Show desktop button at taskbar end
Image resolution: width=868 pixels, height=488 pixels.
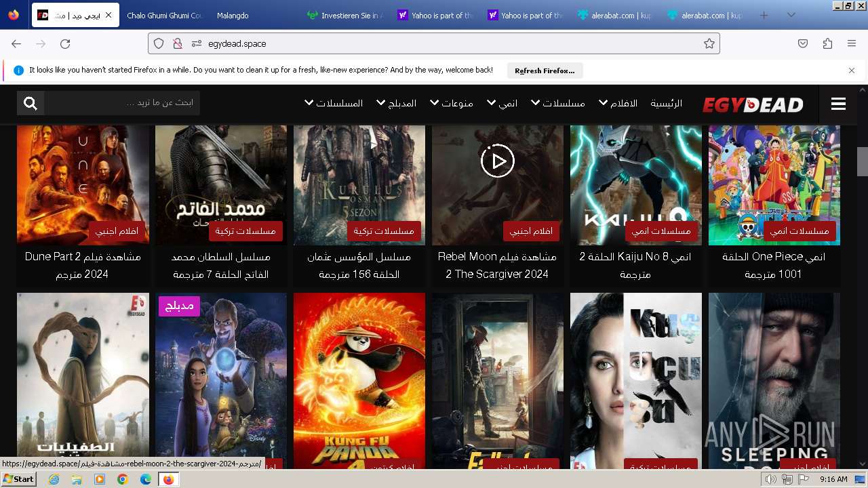861,479
